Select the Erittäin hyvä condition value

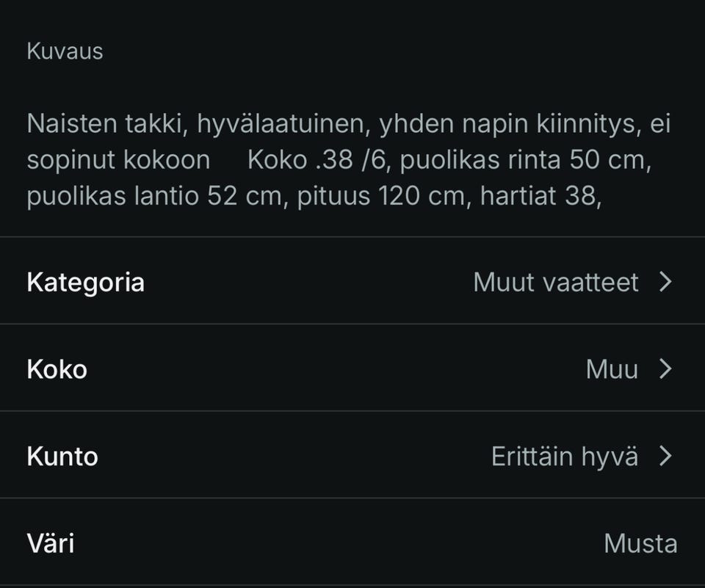point(565,456)
